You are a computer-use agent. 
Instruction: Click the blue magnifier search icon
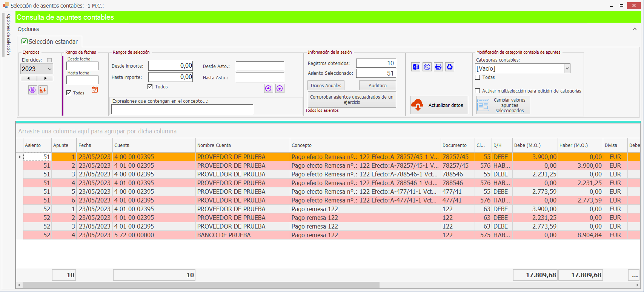click(427, 67)
